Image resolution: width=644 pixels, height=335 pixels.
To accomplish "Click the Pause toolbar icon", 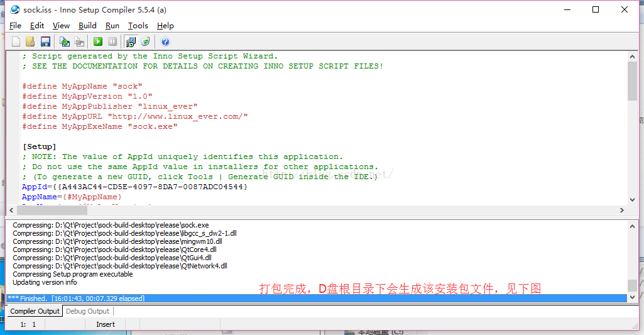I will (112, 41).
